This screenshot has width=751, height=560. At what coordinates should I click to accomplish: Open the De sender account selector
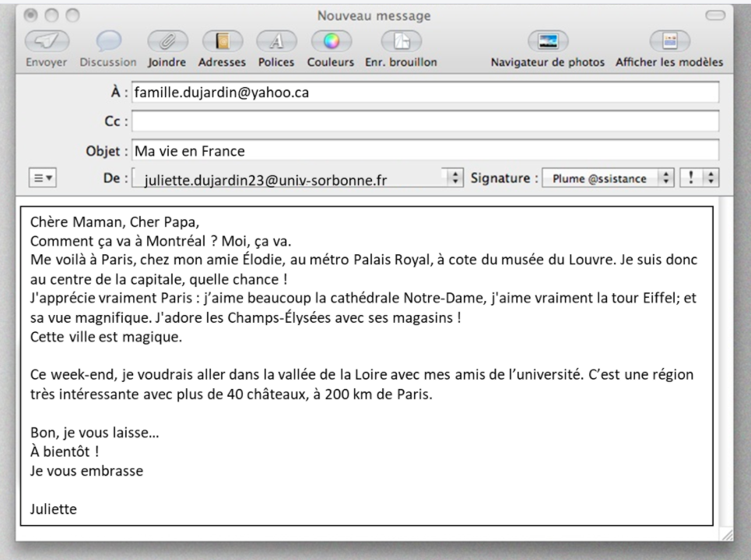click(x=452, y=177)
